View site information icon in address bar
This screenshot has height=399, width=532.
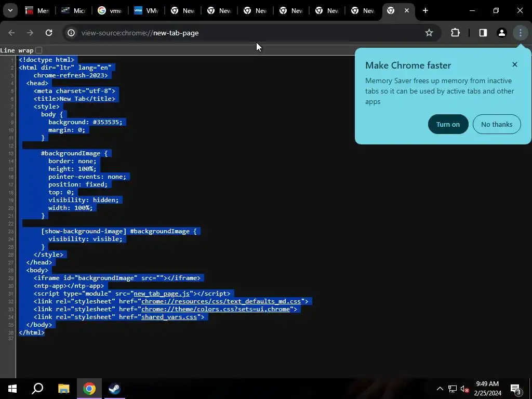click(x=71, y=33)
